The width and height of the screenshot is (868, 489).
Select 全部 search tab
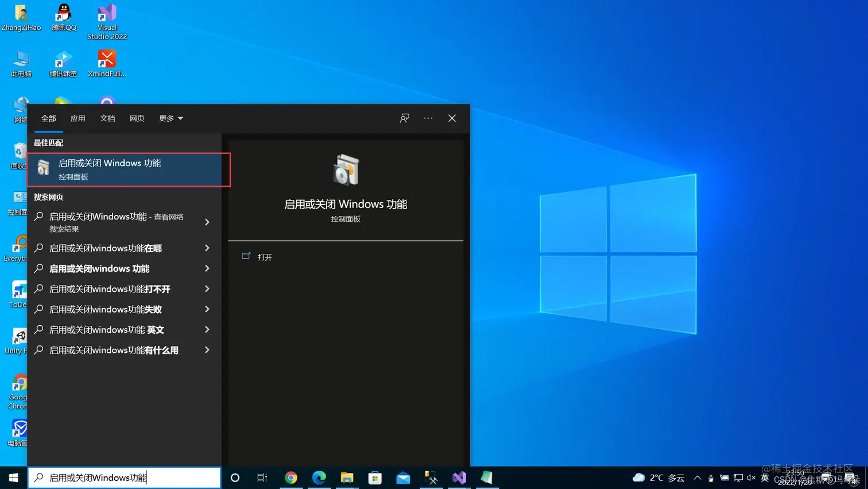[x=48, y=118]
